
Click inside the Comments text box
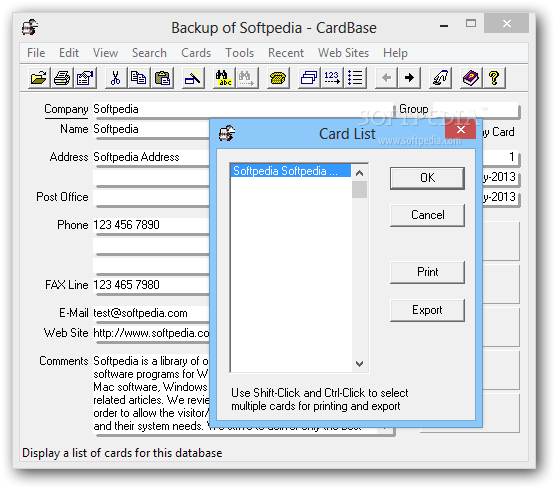coord(151,393)
